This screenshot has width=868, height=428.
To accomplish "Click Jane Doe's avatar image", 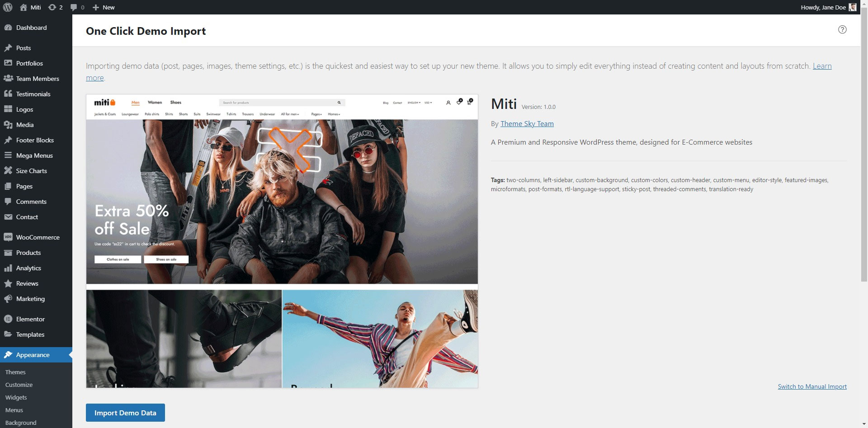I will coord(852,7).
